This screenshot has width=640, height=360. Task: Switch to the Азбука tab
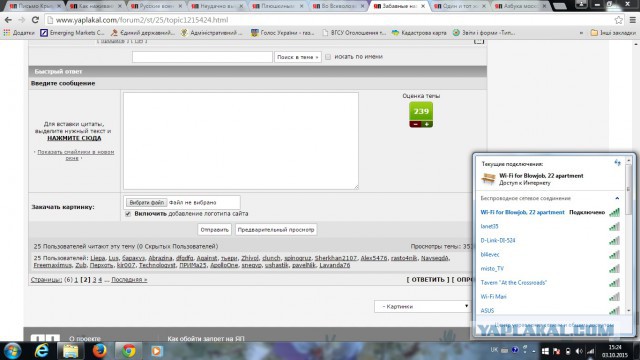click(520, 6)
